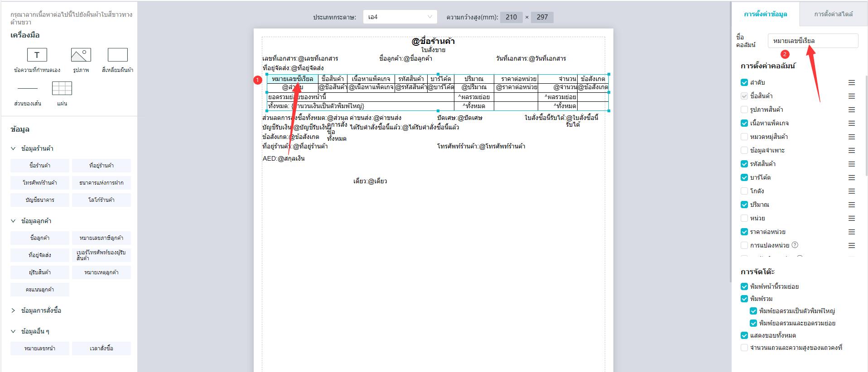Click drag handle icon beside ลำดับ column

tap(851, 82)
